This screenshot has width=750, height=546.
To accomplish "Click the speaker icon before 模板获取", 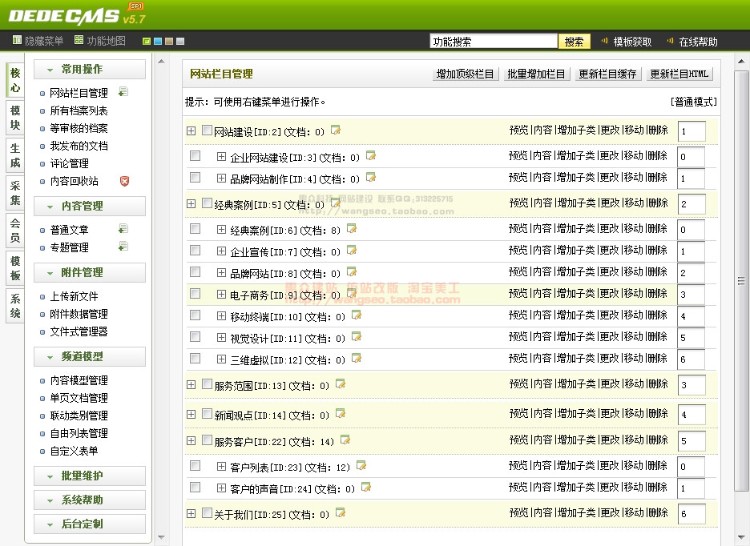I will 605,41.
